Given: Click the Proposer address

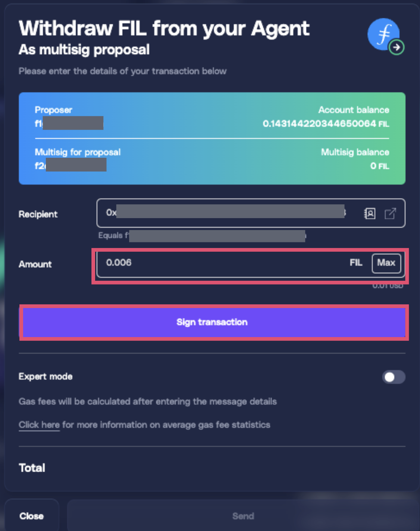Looking at the screenshot, I should (x=69, y=123).
